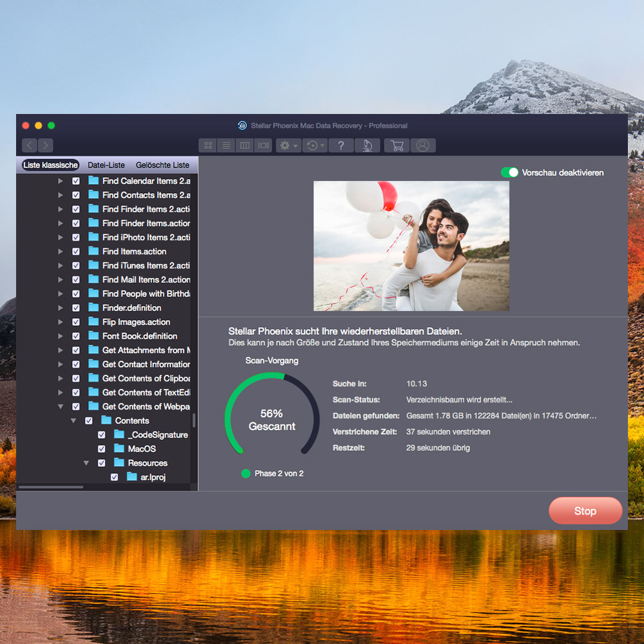Select the _CodeSignature folder icon
This screenshot has height=644, width=644.
coord(119,435)
